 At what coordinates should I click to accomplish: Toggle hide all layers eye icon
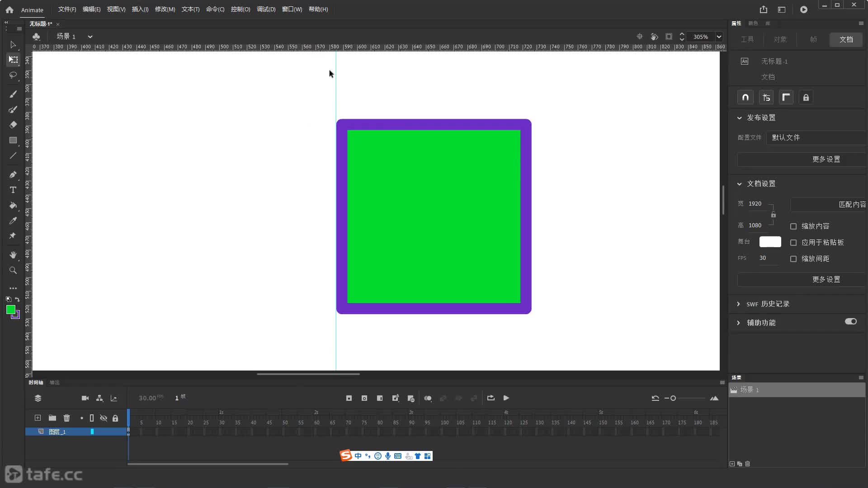[x=104, y=418]
